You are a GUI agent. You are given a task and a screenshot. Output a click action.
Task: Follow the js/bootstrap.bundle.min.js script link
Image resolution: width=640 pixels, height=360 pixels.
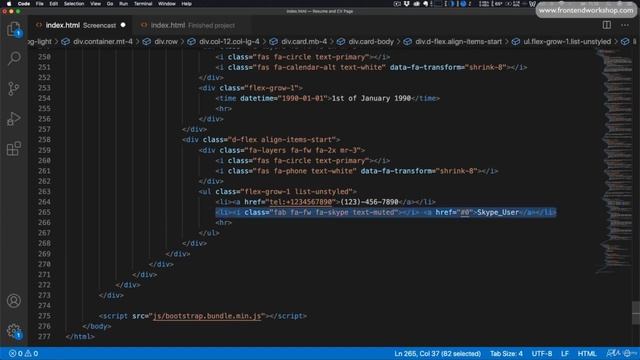pyautogui.click(x=207, y=316)
